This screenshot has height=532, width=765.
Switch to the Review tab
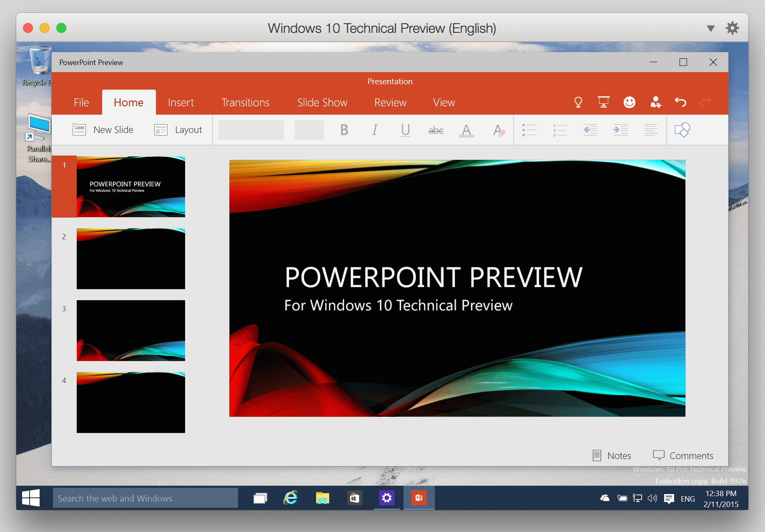pos(390,103)
